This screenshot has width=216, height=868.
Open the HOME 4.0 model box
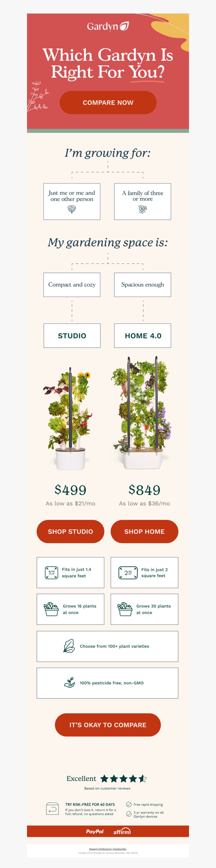point(143,336)
